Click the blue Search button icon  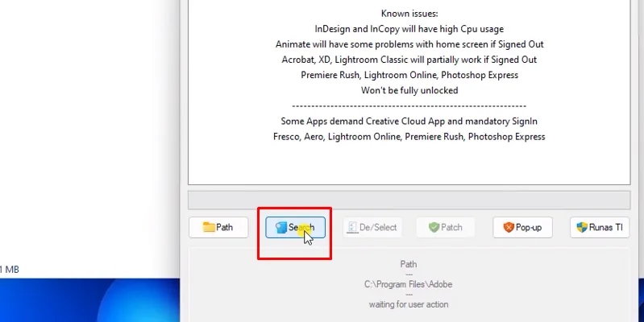click(281, 228)
